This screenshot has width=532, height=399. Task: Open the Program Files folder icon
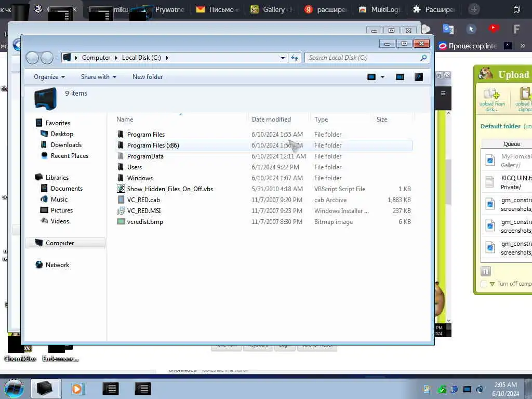tap(121, 135)
